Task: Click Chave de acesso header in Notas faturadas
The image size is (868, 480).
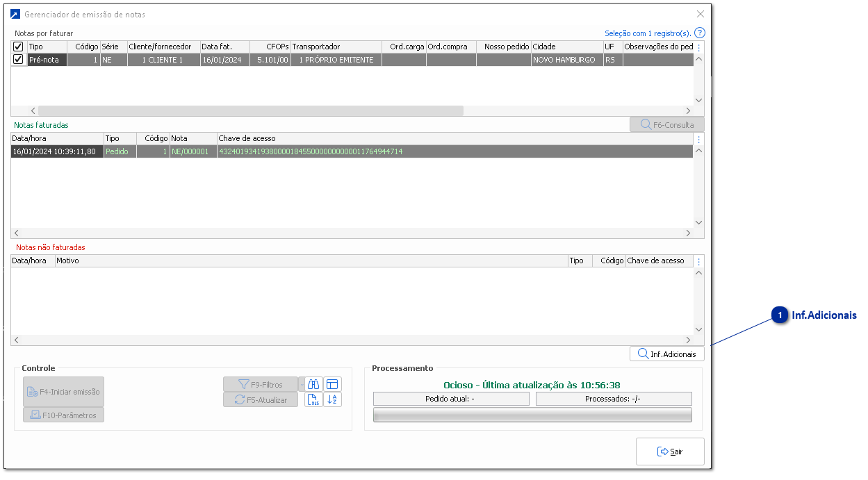Action: click(x=455, y=139)
